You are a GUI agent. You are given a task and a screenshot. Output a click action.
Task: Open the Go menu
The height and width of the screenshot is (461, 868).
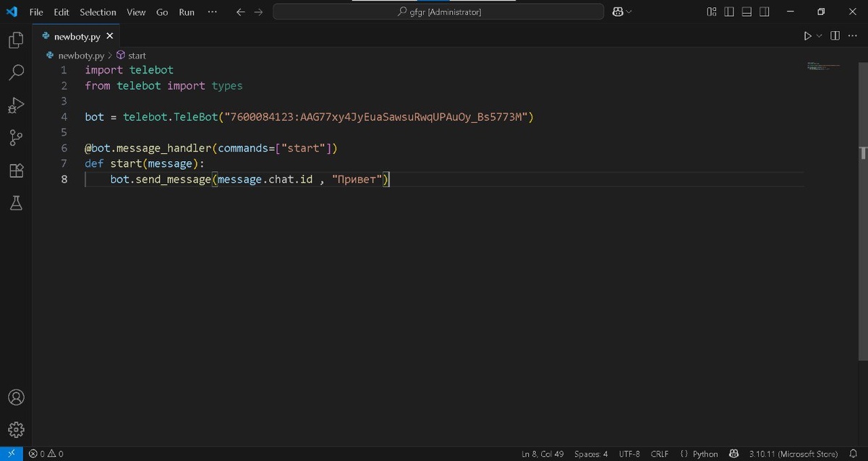[162, 12]
